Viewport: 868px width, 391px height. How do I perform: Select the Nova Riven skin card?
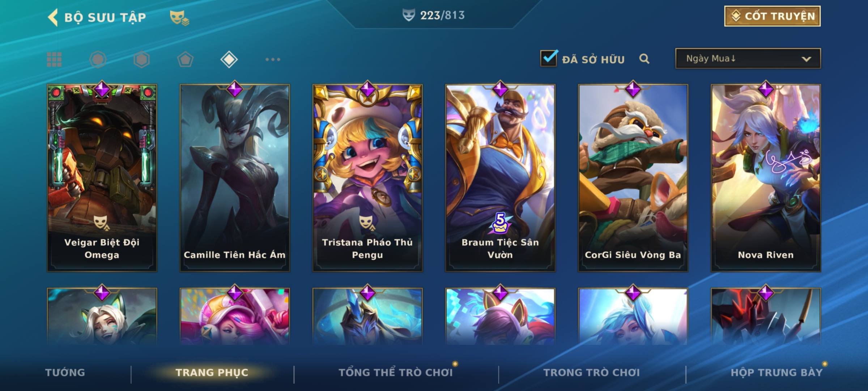766,178
